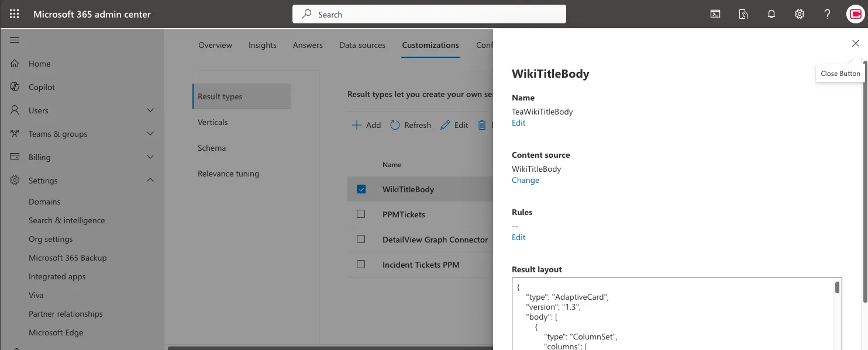Click Edit under the Rules section

518,237
